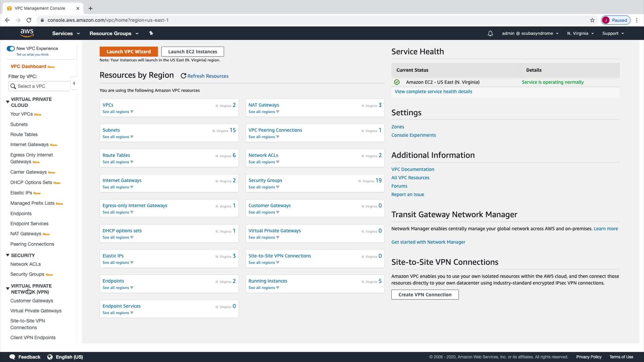Viewport: 644px width, 362px height.
Task: Click the Launch VPC Wizard button
Action: point(129,52)
